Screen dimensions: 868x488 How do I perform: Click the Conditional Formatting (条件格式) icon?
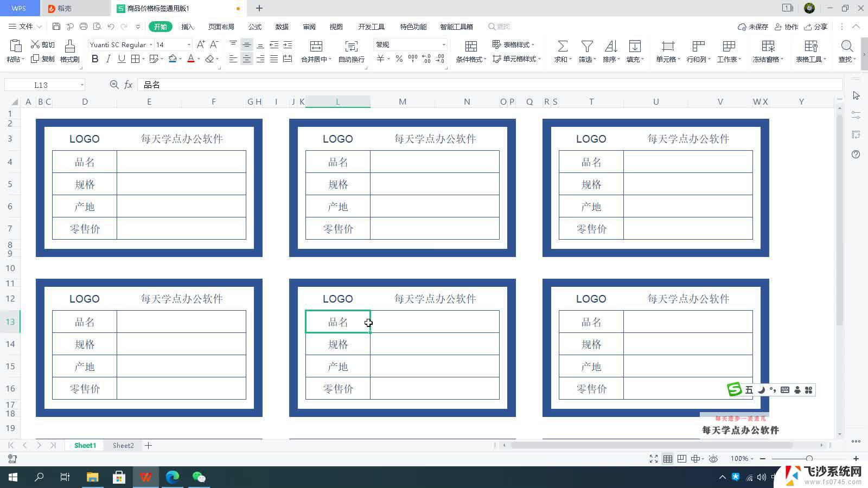point(471,46)
